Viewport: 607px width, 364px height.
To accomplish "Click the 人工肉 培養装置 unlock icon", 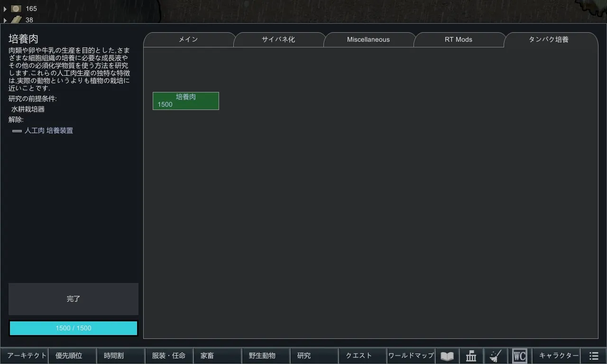I will pos(17,131).
